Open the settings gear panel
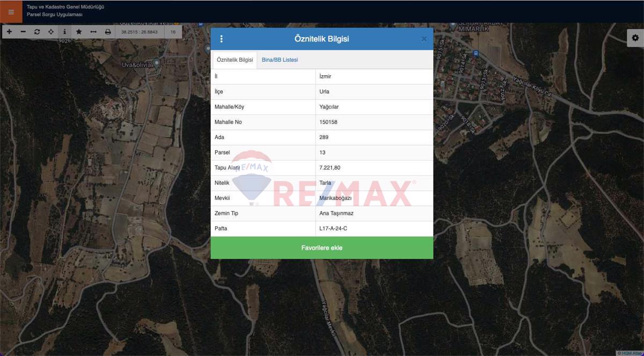The image size is (644, 356). 635,38
